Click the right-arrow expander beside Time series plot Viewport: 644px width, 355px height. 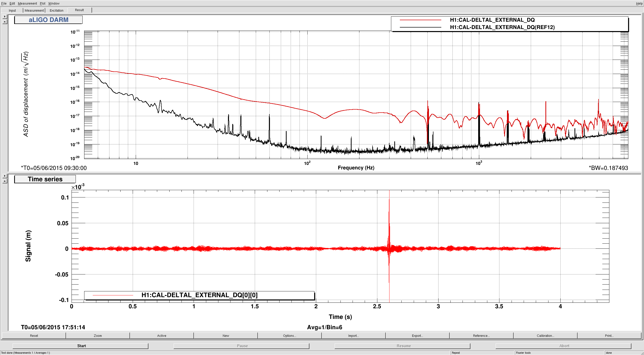(x=5, y=176)
